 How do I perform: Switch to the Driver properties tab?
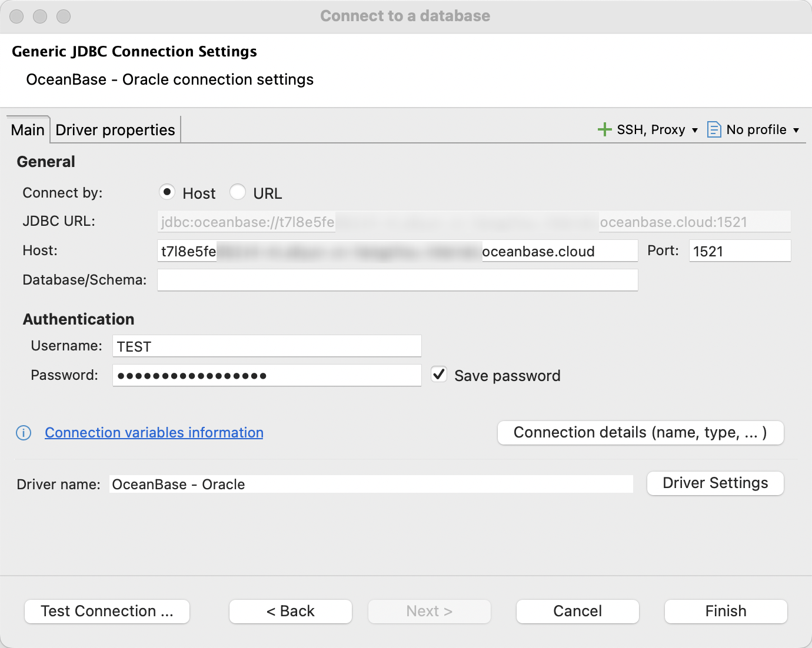(115, 129)
